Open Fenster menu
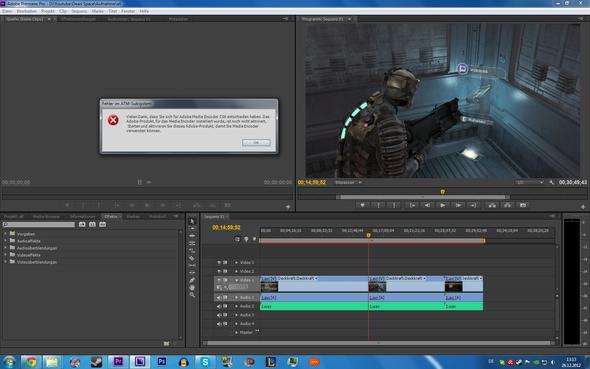This screenshot has height=369, width=590. pyautogui.click(x=128, y=11)
